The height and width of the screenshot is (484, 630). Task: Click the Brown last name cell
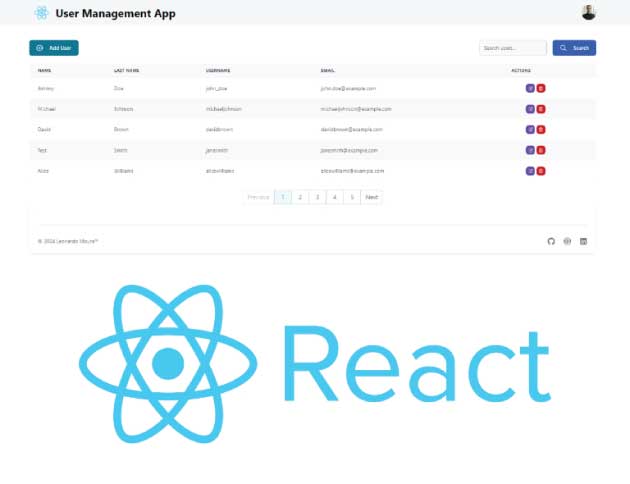121,129
